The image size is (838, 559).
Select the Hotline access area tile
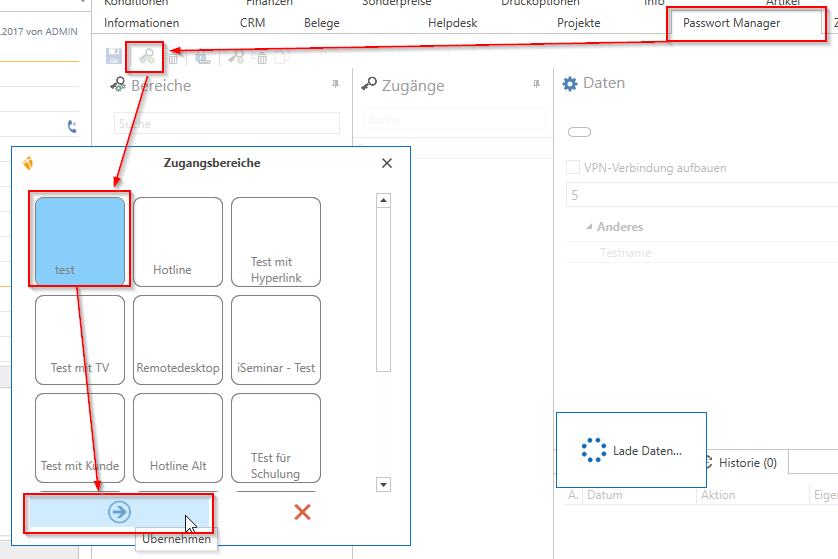178,241
